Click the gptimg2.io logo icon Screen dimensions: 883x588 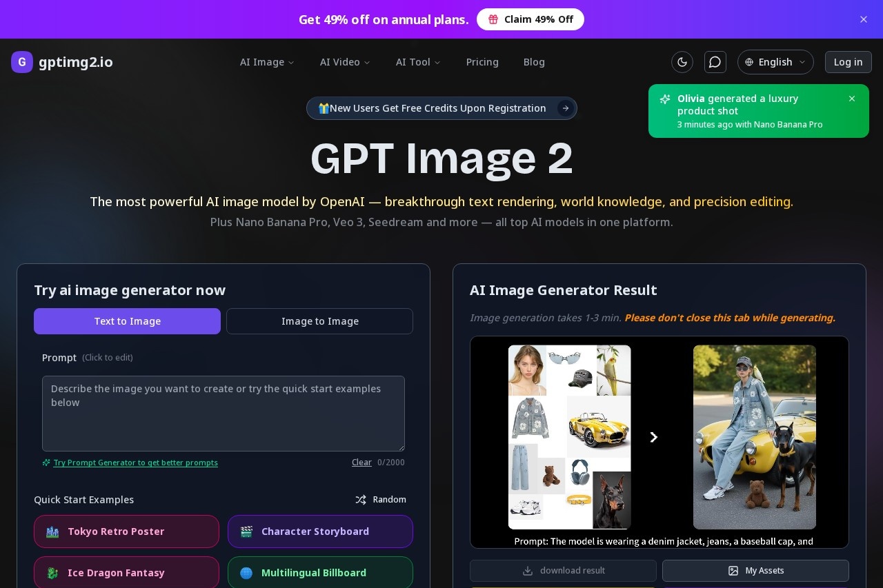pyautogui.click(x=22, y=62)
